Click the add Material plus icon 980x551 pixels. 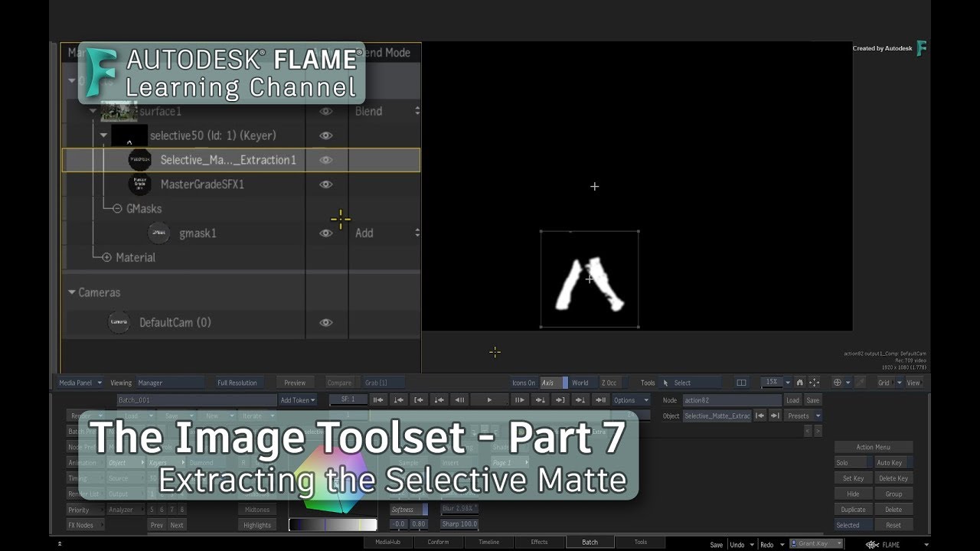click(x=106, y=258)
